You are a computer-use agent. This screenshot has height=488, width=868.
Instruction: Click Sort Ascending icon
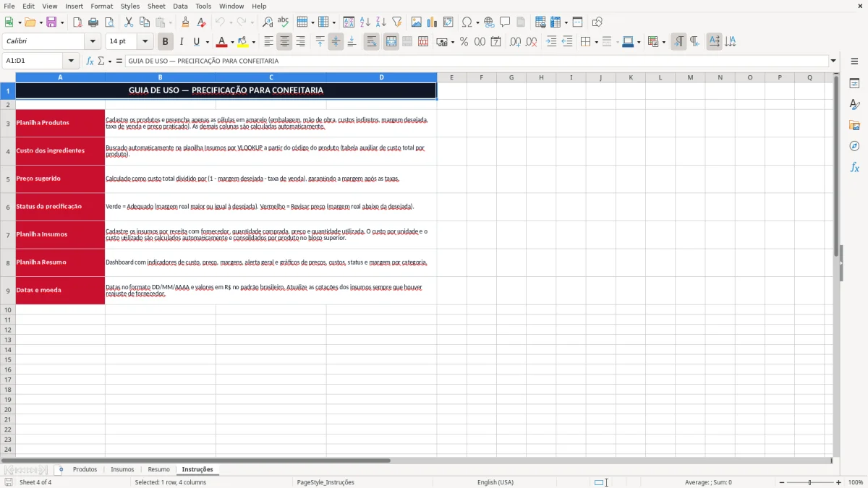tap(365, 22)
